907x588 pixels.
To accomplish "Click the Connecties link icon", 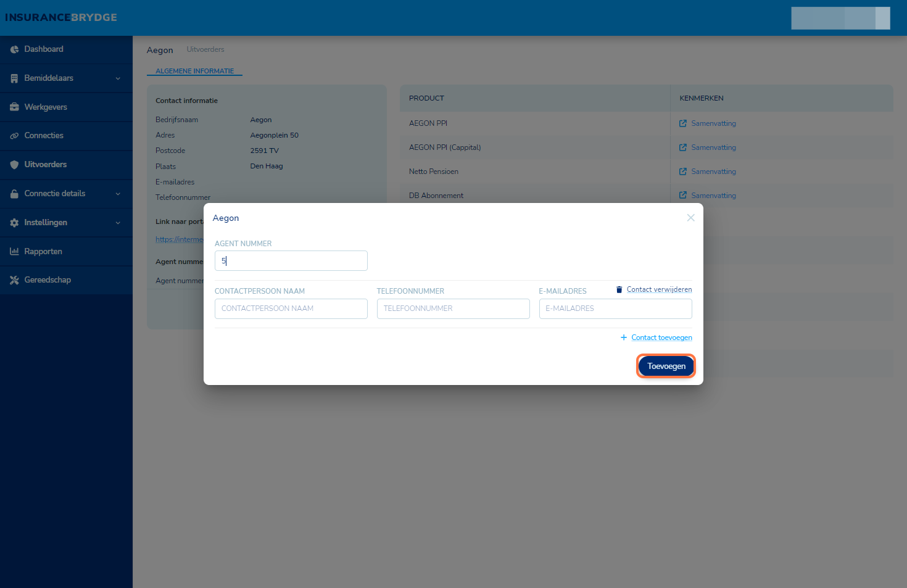I will coord(14,136).
